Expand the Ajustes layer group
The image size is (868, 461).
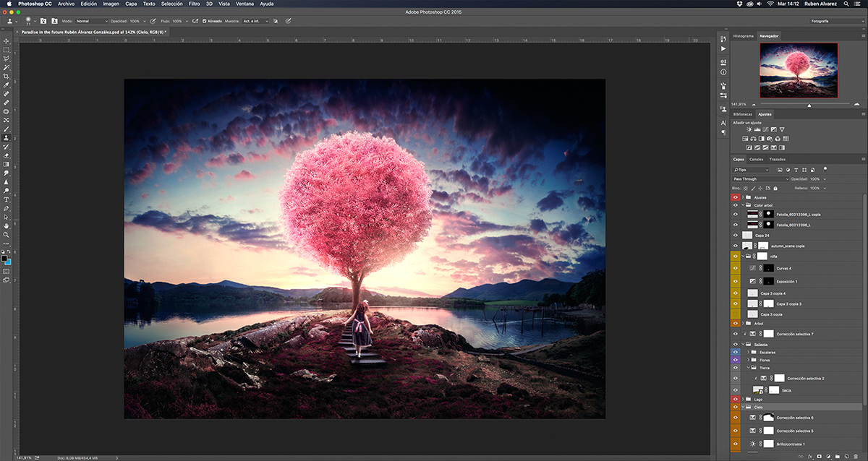(x=743, y=197)
